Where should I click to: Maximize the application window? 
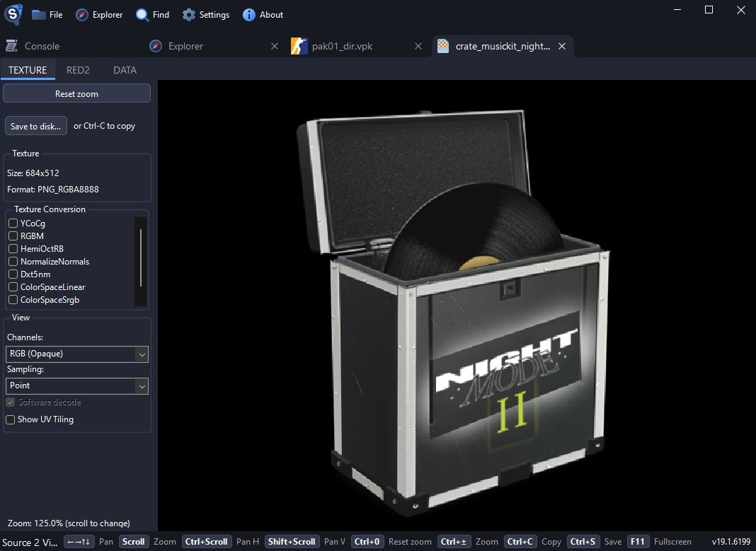709,10
